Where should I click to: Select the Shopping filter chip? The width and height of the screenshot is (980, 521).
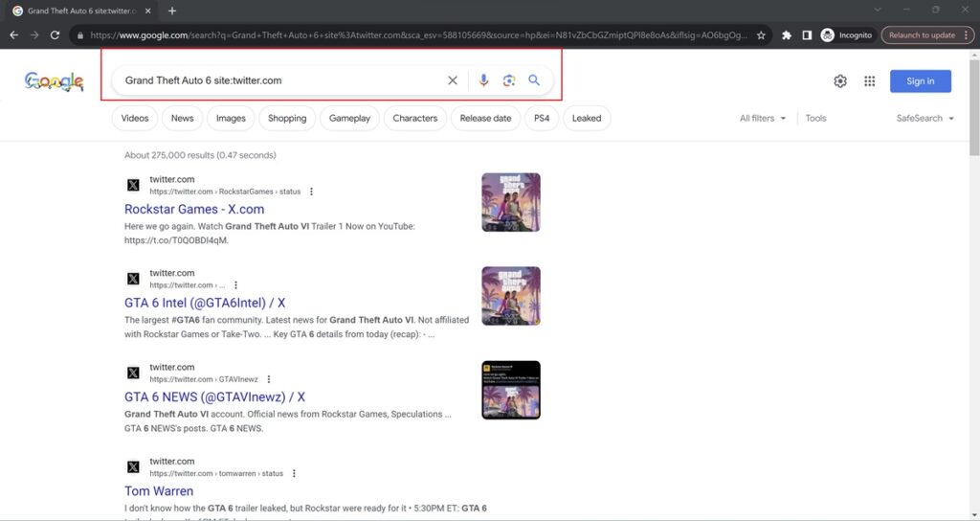pyautogui.click(x=287, y=118)
